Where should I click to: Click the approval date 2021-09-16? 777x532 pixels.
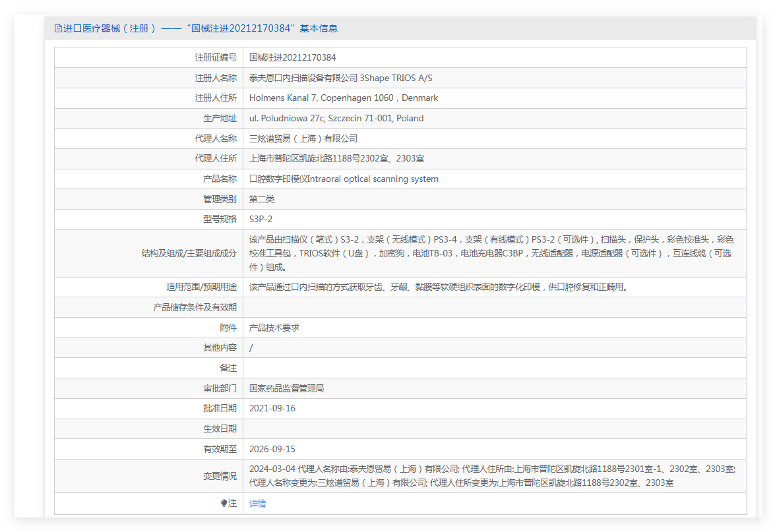(272, 408)
